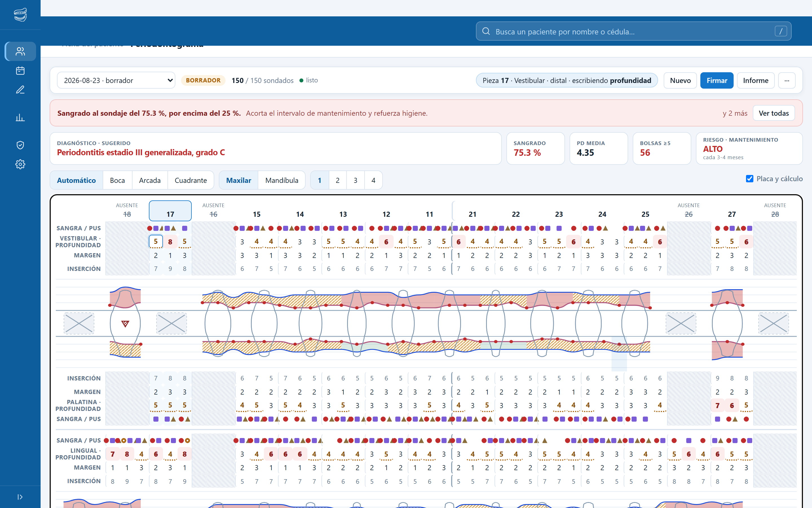
Task: Click the slash shortcut key badge
Action: (781, 31)
